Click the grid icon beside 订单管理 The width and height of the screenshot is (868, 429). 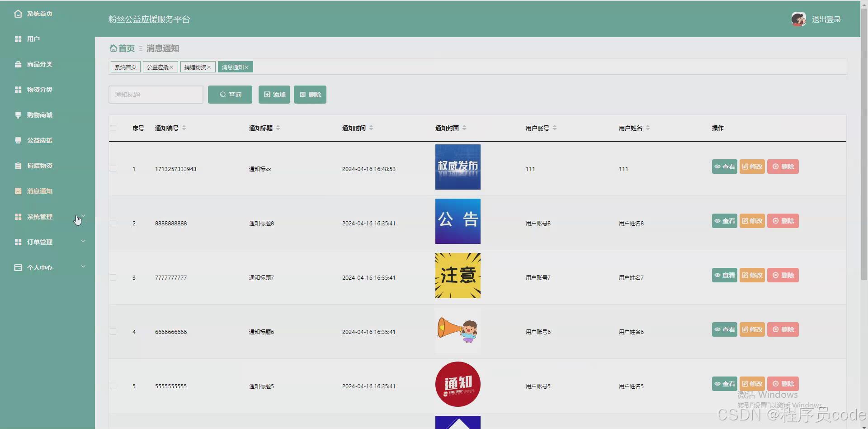[18, 242]
